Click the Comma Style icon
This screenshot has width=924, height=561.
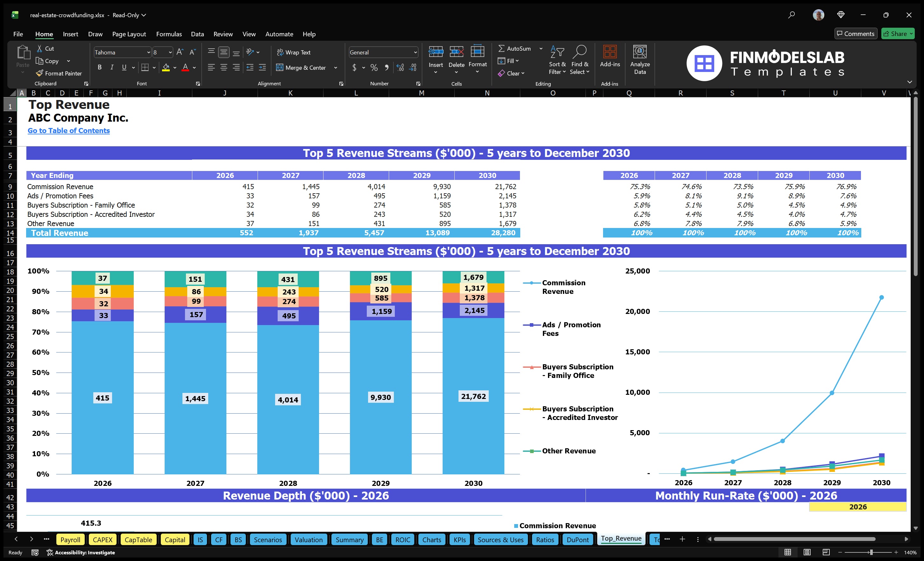[x=387, y=67]
